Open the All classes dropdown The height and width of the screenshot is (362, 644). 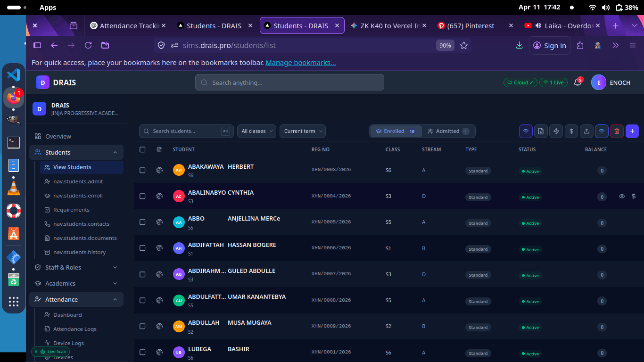(256, 131)
